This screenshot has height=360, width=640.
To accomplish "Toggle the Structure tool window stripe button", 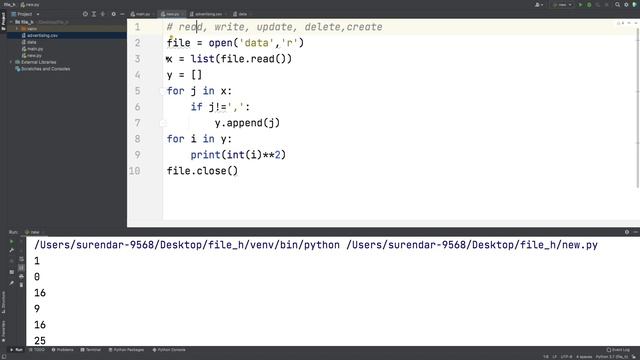I will (3, 302).
